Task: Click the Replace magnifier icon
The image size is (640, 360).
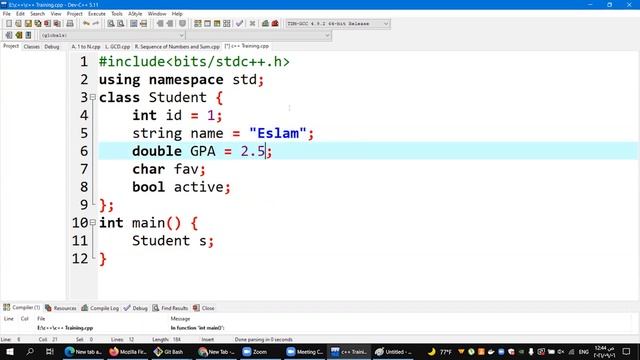Action: coord(121,24)
